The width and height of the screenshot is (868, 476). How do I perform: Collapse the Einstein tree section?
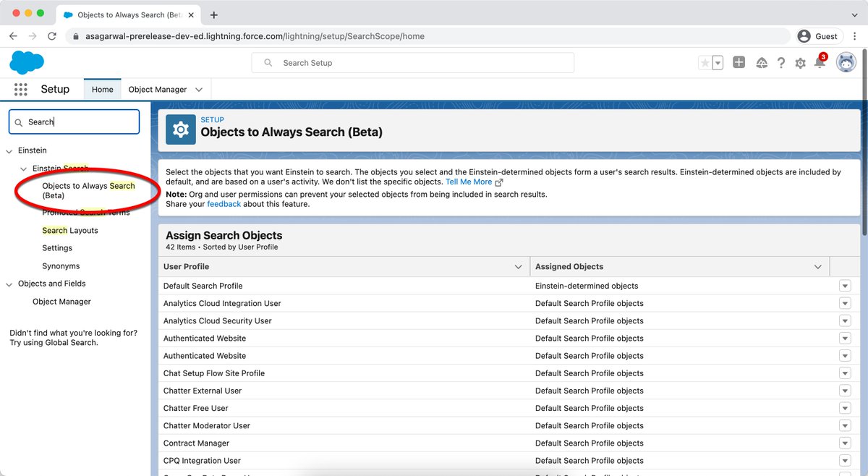[9, 151]
